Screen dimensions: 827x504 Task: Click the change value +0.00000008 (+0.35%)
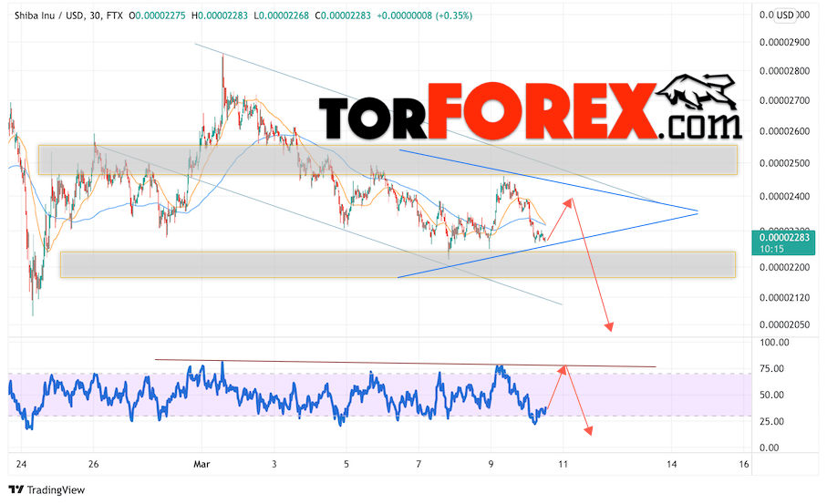(425, 15)
